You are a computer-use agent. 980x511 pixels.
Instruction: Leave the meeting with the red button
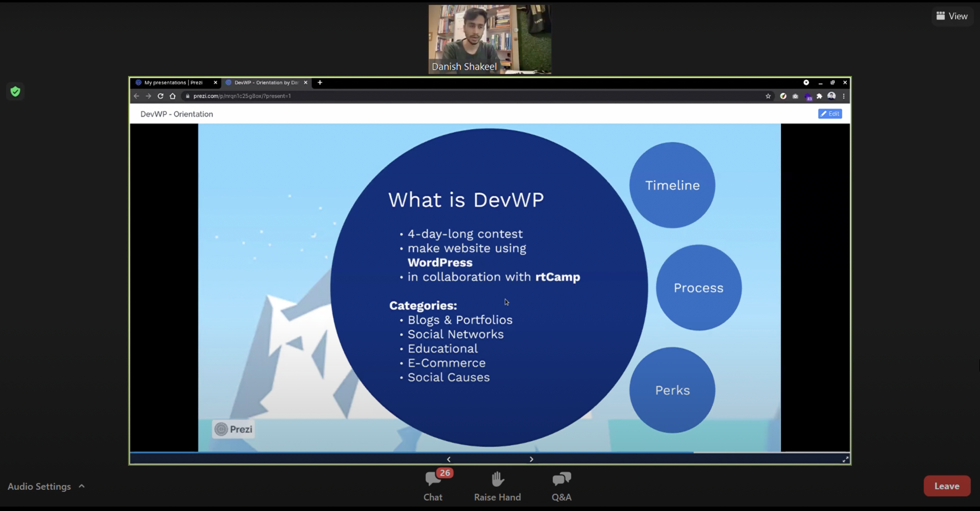(947, 486)
